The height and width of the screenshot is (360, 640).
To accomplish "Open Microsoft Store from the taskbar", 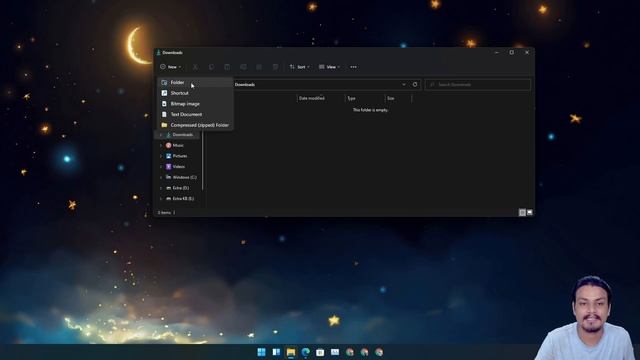I will (x=320, y=352).
